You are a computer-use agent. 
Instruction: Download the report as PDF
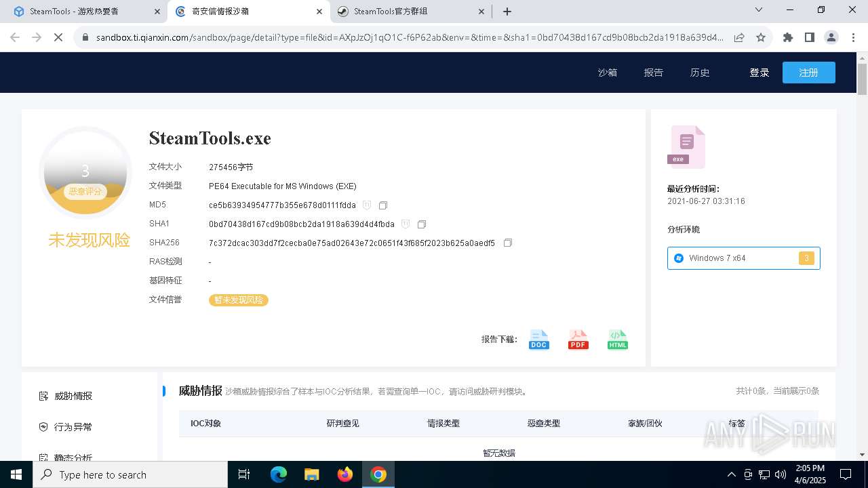(578, 340)
